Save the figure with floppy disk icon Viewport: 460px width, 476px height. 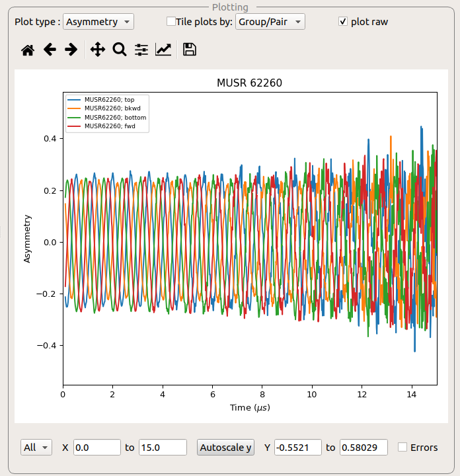(x=190, y=50)
